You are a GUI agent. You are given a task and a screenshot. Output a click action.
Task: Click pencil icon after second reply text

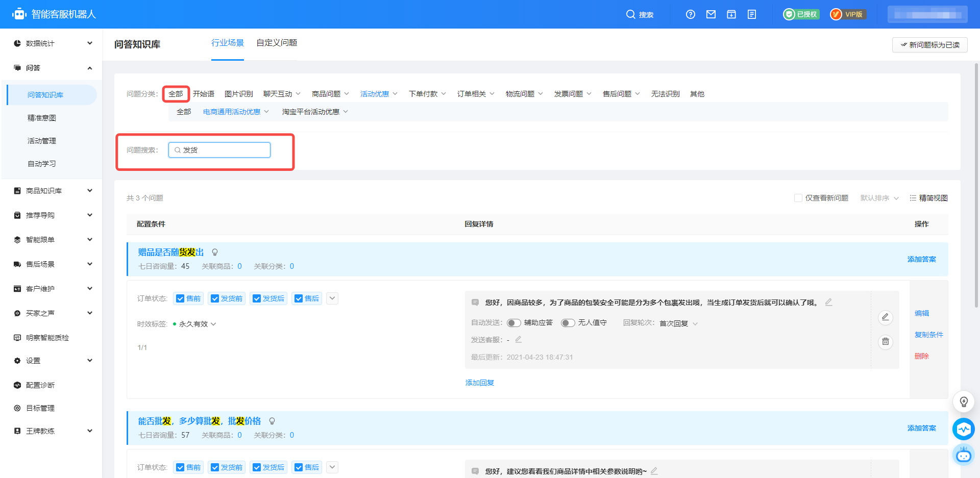tap(654, 471)
